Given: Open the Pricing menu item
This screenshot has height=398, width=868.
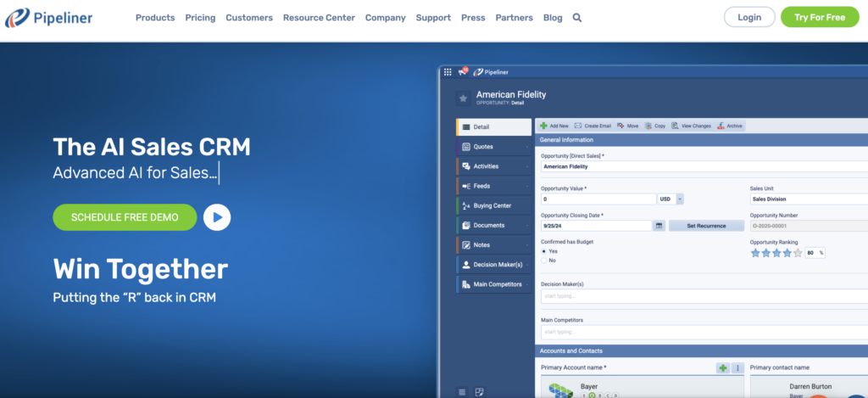Looking at the screenshot, I should point(200,18).
